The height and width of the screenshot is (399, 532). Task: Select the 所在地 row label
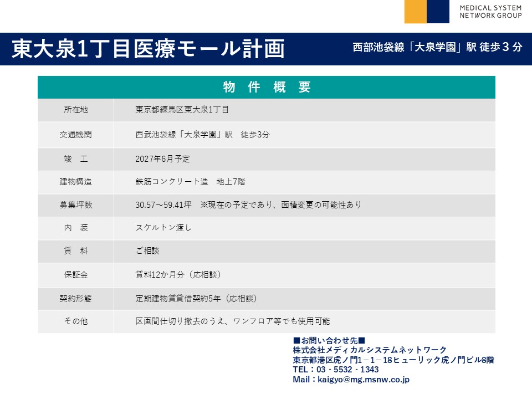(x=76, y=110)
